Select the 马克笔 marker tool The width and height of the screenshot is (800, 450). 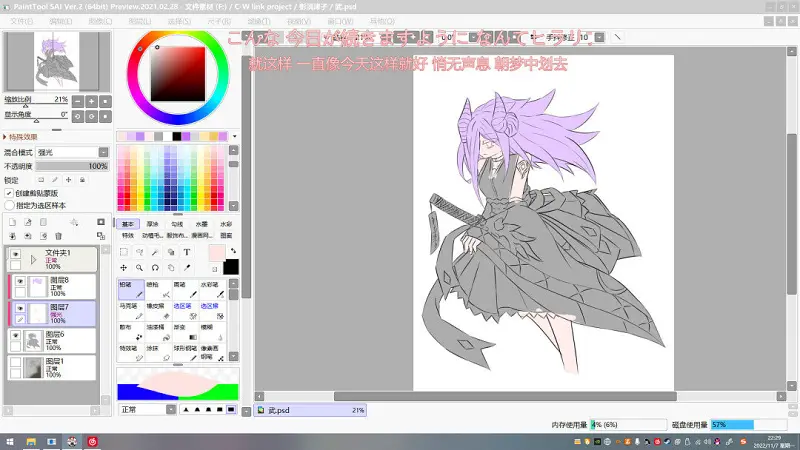pyautogui.click(x=131, y=311)
